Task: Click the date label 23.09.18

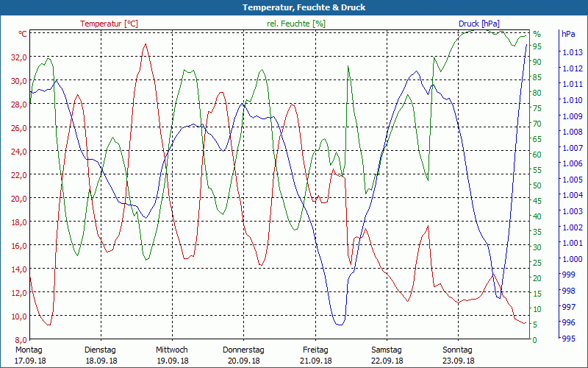Action: (458, 361)
